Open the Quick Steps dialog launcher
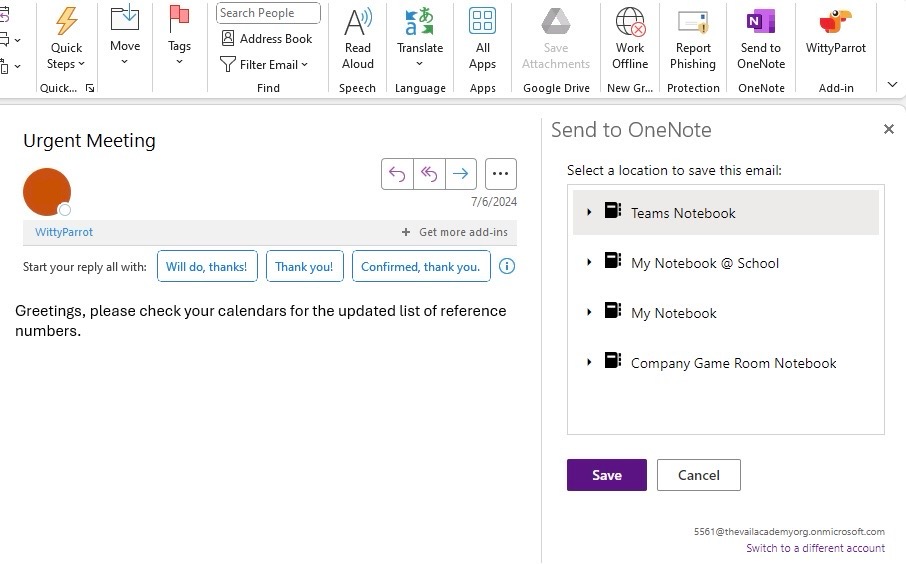Viewport: 906px width, 564px height. pos(90,88)
